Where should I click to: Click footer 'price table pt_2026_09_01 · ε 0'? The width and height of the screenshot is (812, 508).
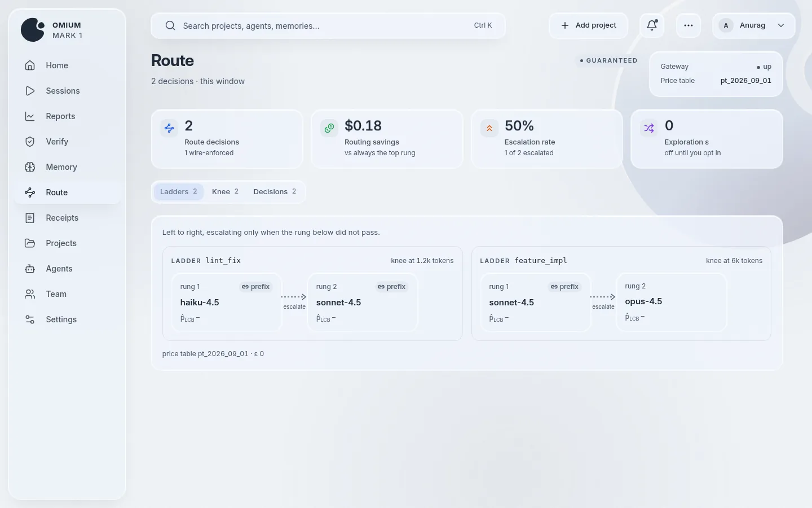coord(213,354)
